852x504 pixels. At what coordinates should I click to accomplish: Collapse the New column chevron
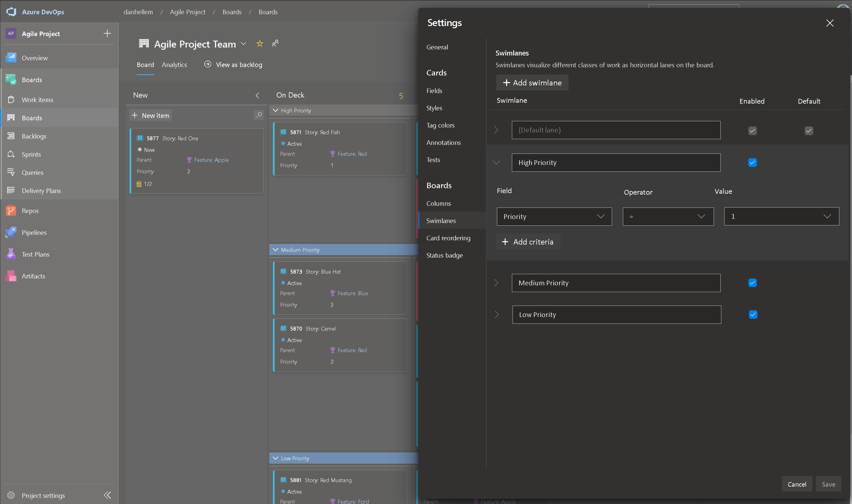pos(257,95)
